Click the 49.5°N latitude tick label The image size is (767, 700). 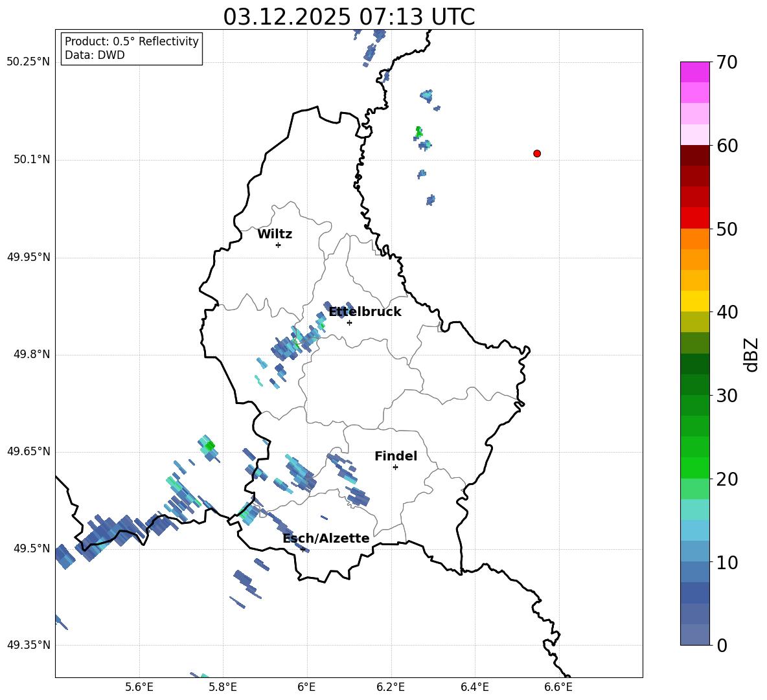click(32, 548)
